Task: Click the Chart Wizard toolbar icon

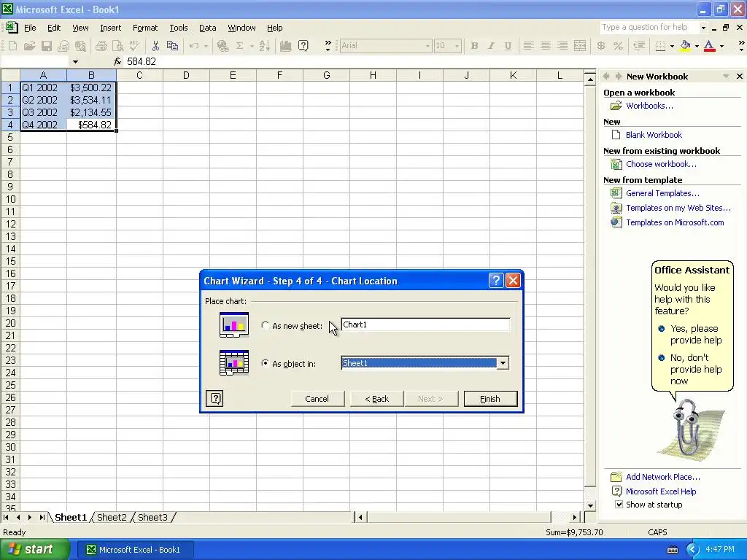Action: pyautogui.click(x=285, y=46)
